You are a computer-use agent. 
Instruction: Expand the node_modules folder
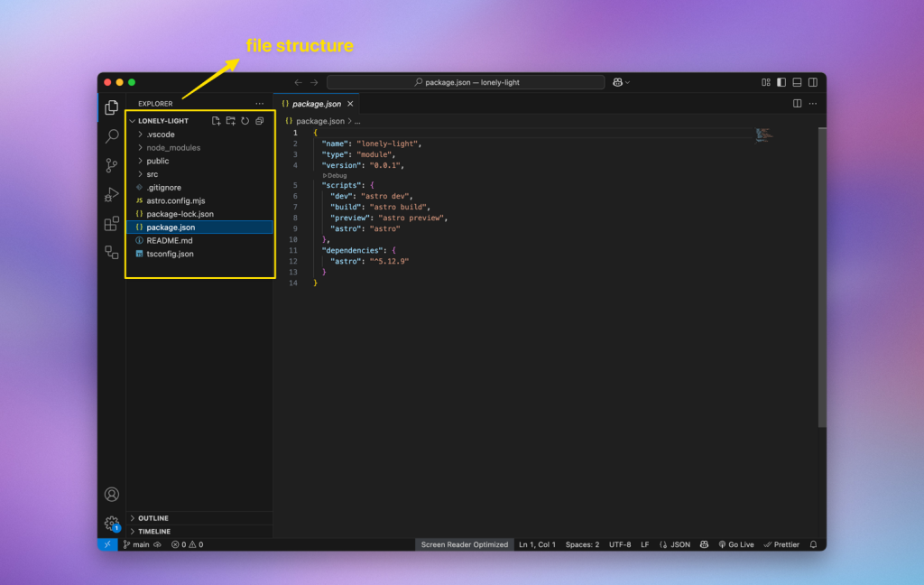pos(172,147)
